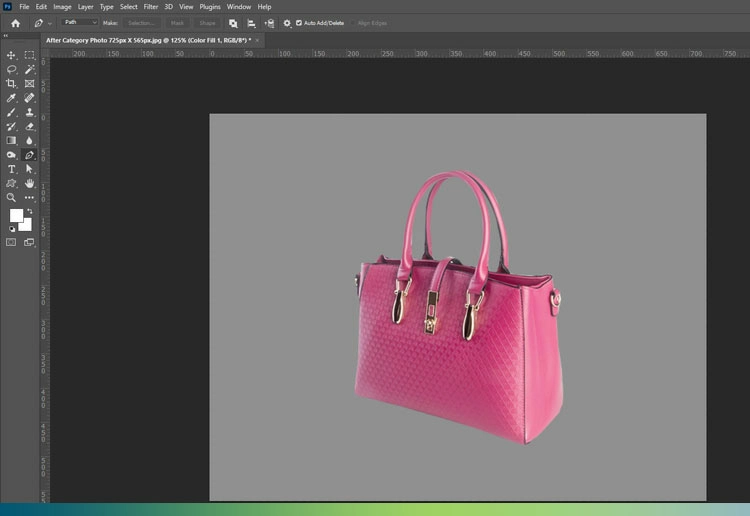Image resolution: width=750 pixels, height=516 pixels.
Task: Select the Blur tool
Action: (30, 141)
